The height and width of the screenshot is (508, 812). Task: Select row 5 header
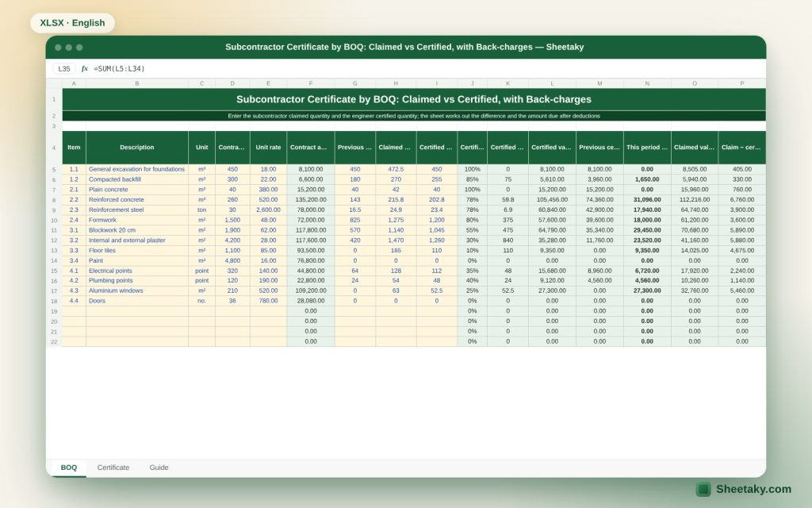[x=54, y=170]
